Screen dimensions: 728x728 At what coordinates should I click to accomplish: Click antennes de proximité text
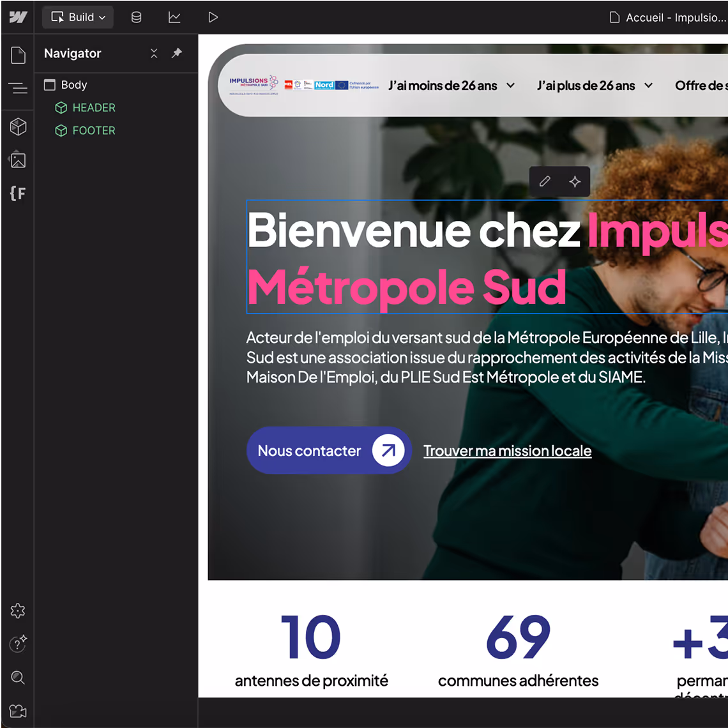click(311, 681)
